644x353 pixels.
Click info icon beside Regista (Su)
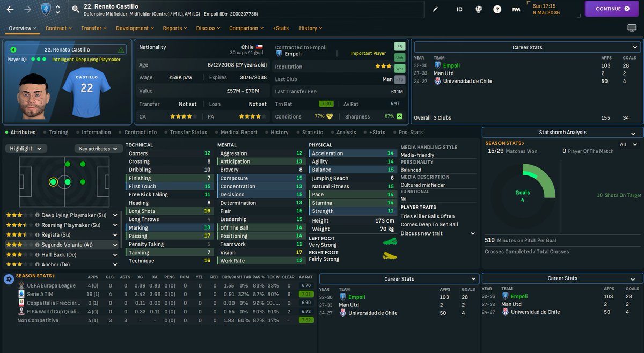[x=38, y=234]
